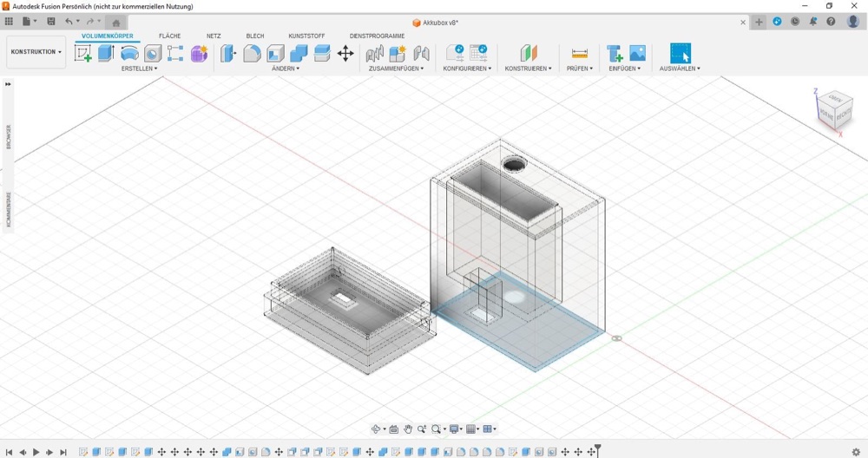Select the Combine bodies tool
868x458 pixels.
coord(299,54)
